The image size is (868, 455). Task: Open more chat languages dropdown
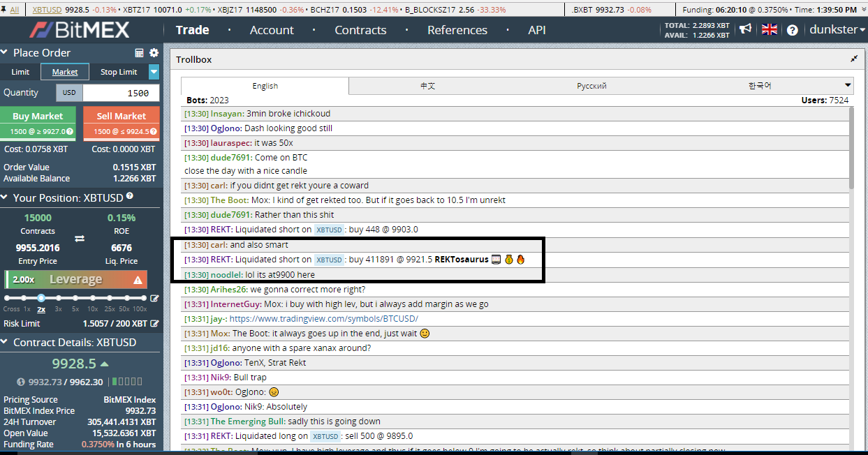click(x=848, y=85)
